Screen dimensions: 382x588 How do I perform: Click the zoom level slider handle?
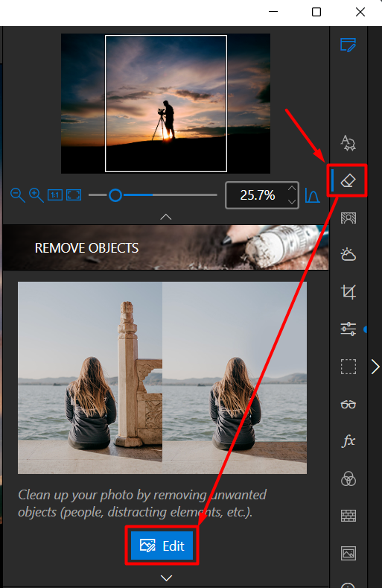click(x=115, y=195)
